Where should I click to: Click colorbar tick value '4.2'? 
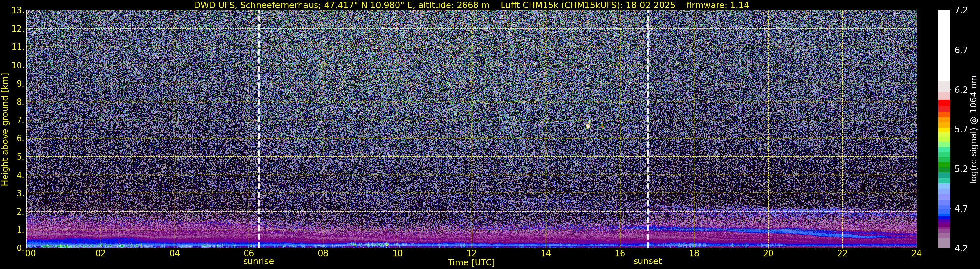coord(961,248)
